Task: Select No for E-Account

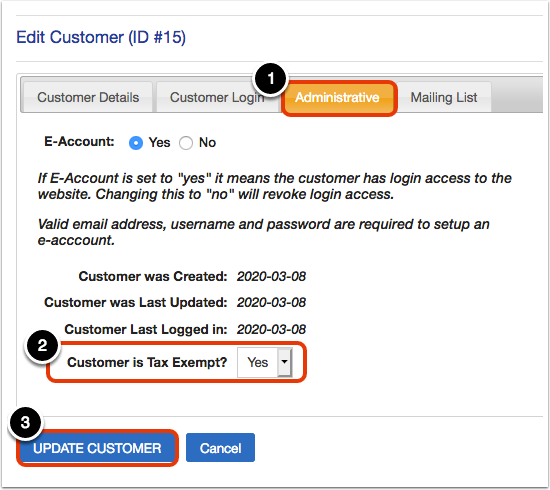Action: [x=186, y=143]
